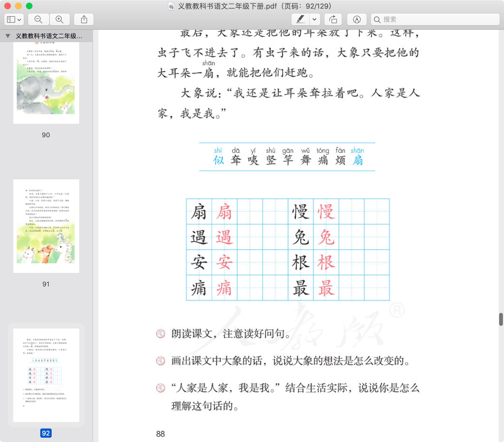
Task: Expand the highlight color dropdown arrow
Action: tap(314, 19)
